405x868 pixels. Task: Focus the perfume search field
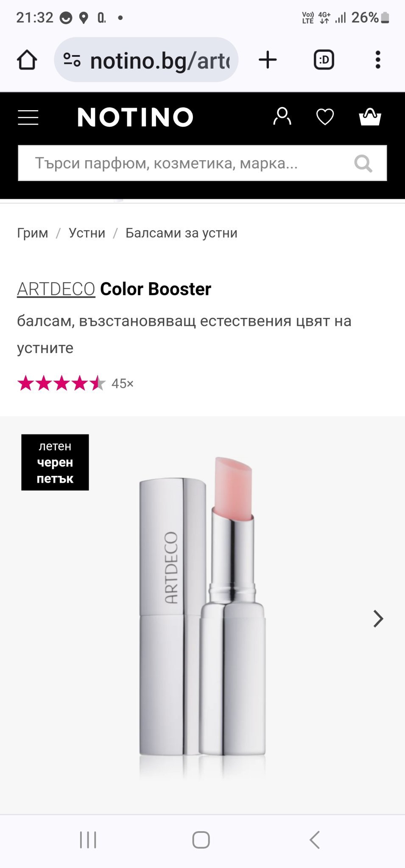coord(202,163)
